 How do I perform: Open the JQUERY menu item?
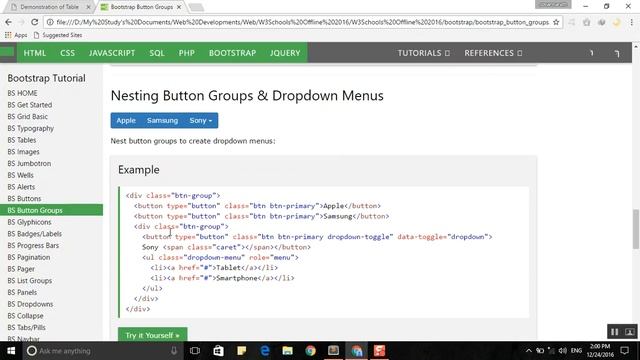(285, 53)
